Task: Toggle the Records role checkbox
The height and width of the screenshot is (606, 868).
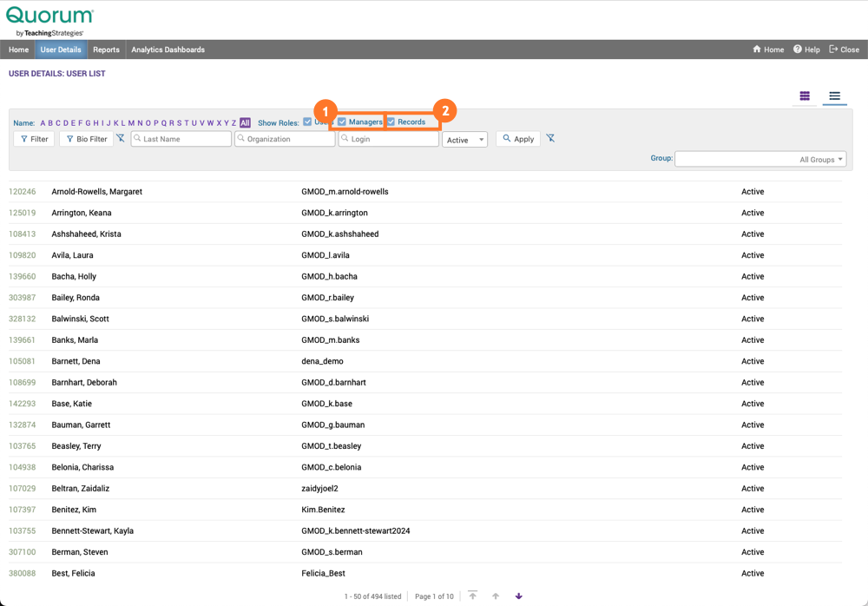Action: [391, 122]
